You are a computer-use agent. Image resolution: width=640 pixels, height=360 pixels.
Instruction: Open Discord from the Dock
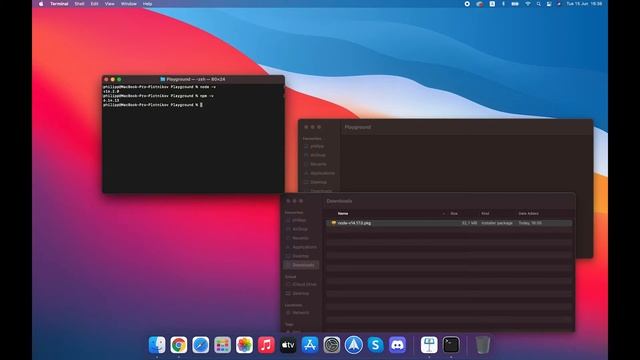pyautogui.click(x=397, y=345)
